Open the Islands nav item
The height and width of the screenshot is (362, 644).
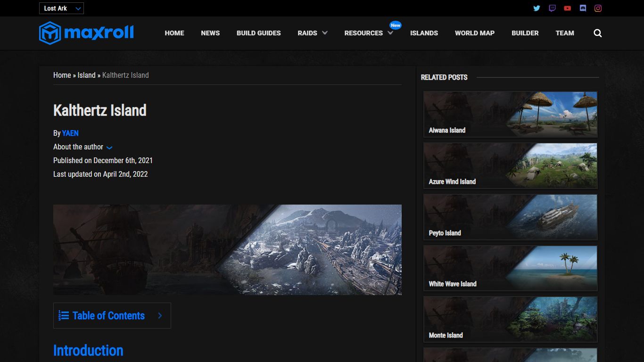point(424,33)
